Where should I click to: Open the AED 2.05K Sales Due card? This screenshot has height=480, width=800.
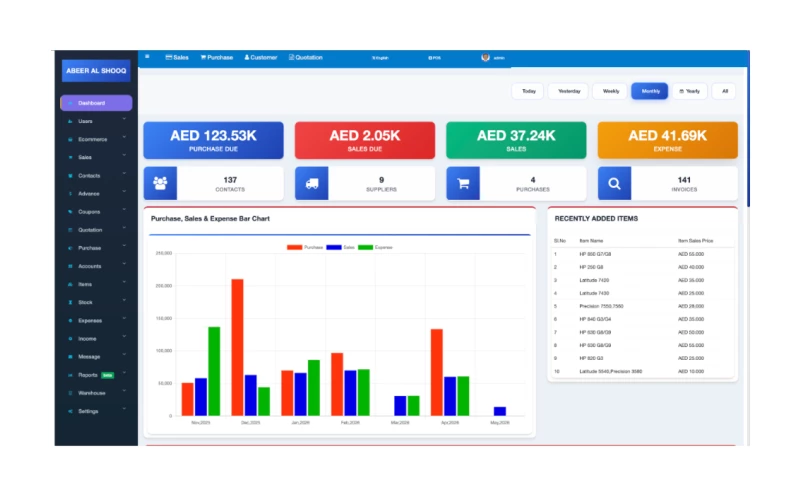365,140
